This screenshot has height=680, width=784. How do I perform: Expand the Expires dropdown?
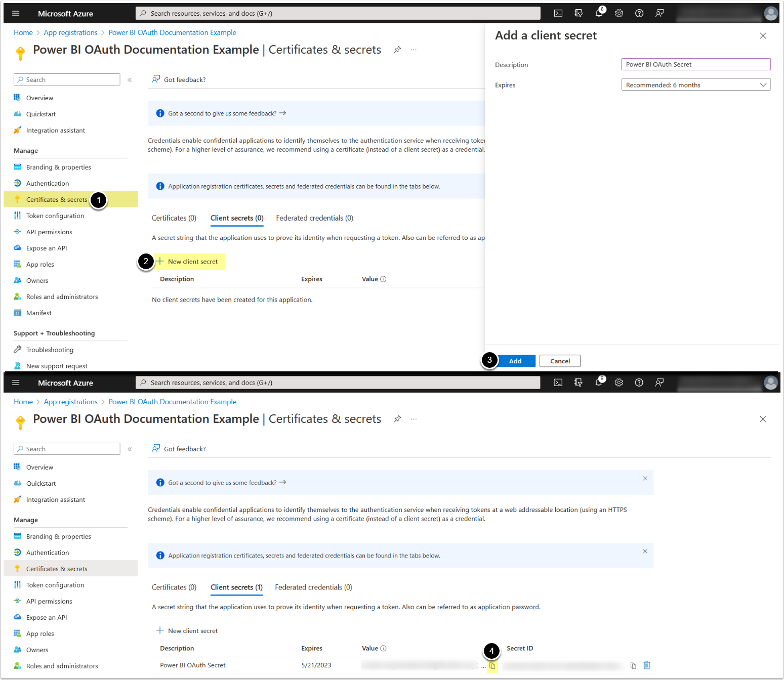(x=696, y=85)
